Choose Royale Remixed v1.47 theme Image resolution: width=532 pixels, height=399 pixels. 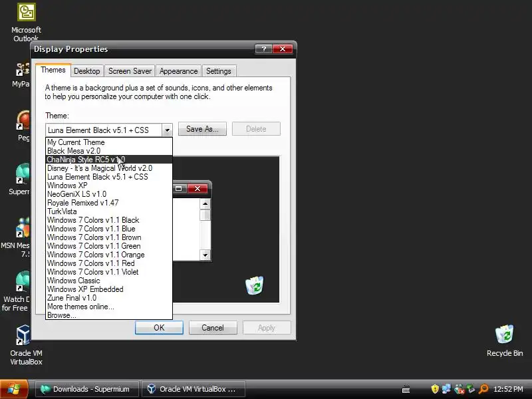(109, 203)
